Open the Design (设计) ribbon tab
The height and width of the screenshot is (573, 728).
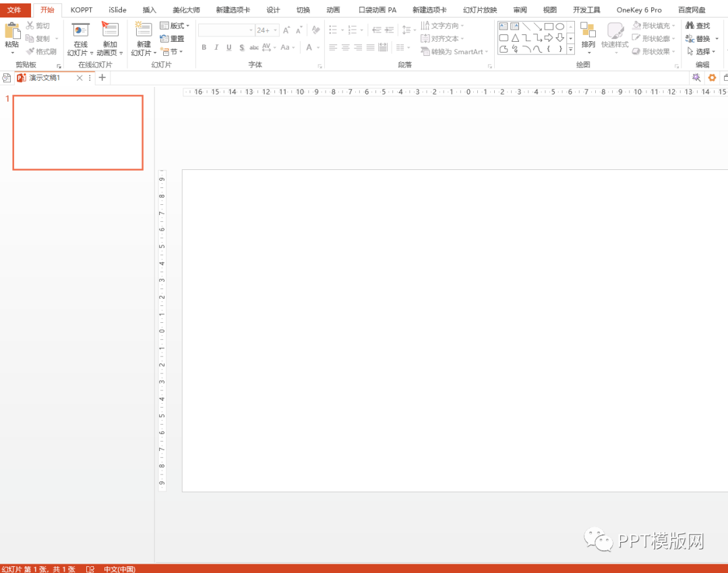[273, 10]
